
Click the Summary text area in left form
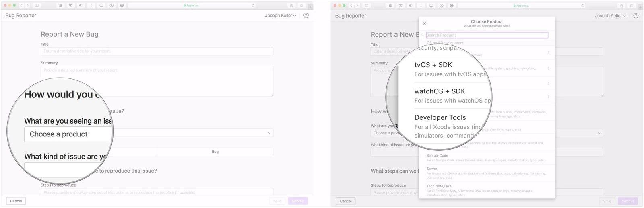pos(157,81)
